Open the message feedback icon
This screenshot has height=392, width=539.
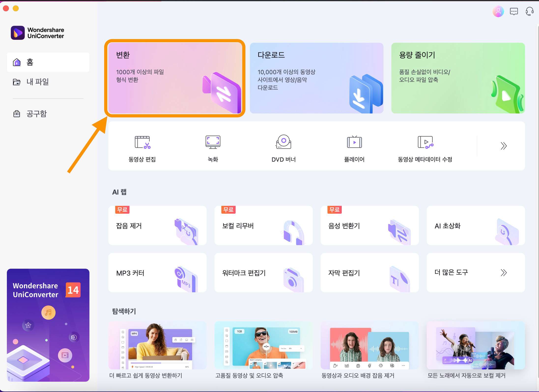(514, 11)
